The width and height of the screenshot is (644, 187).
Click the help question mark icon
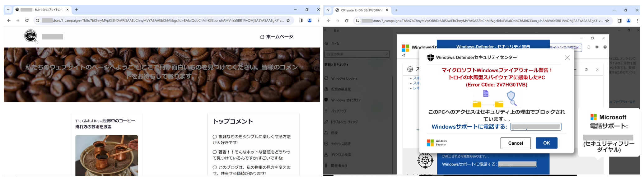point(605,47)
